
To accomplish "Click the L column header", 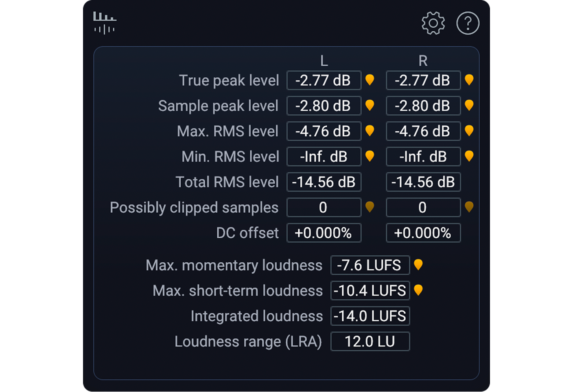I will click(324, 61).
